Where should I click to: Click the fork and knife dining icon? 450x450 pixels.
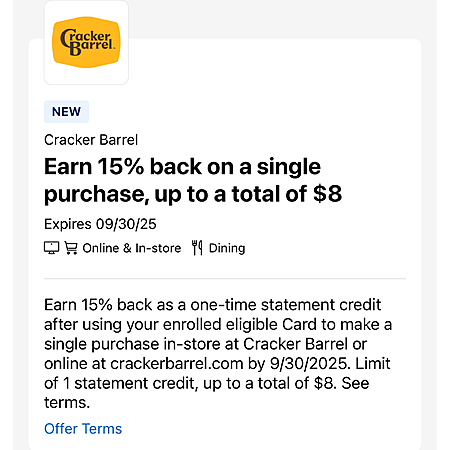coord(197,248)
